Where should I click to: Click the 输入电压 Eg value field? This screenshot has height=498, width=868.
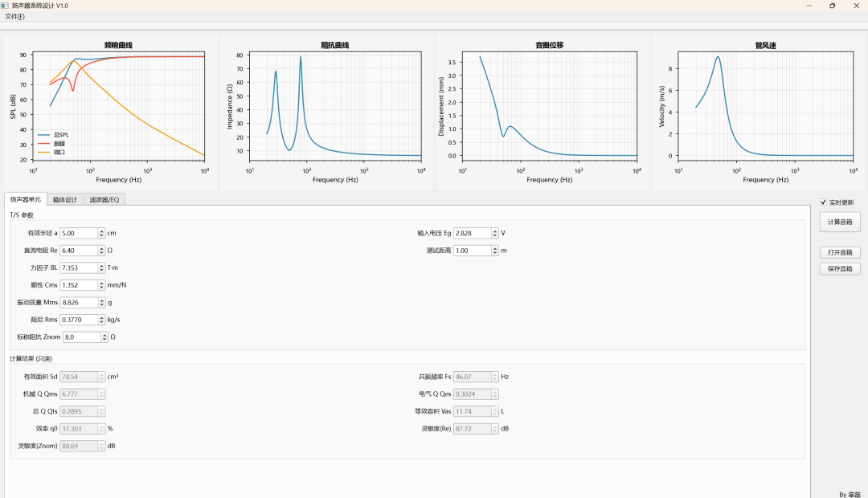pyautogui.click(x=472, y=233)
